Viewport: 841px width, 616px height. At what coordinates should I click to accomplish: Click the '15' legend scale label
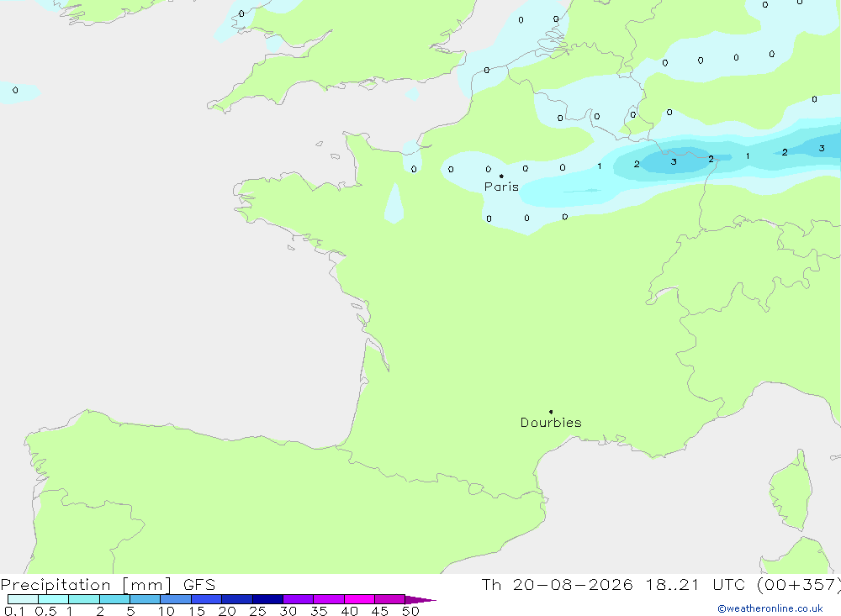click(x=197, y=611)
